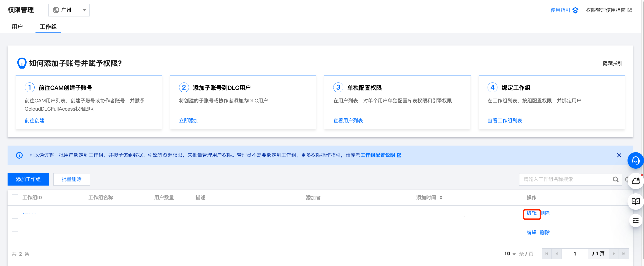The height and width of the screenshot is (266, 644).
Task: Click the search magnifier icon
Action: pos(615,179)
